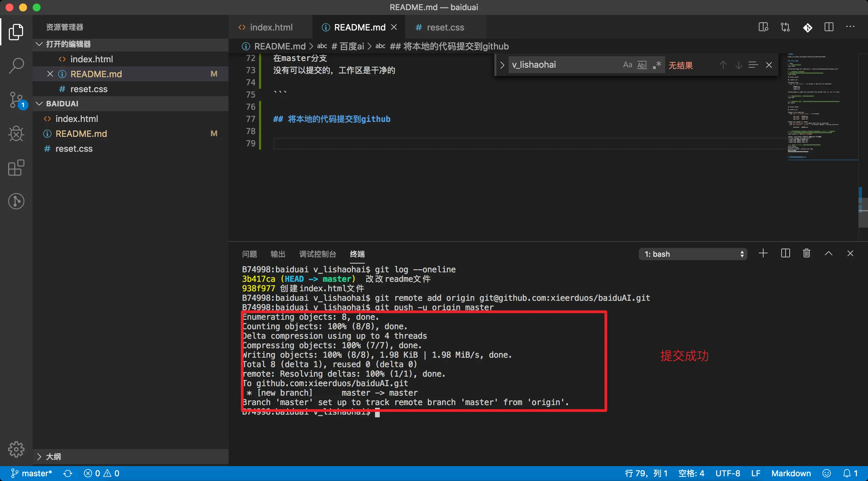Switch to the reset.css editor tab

[445, 27]
